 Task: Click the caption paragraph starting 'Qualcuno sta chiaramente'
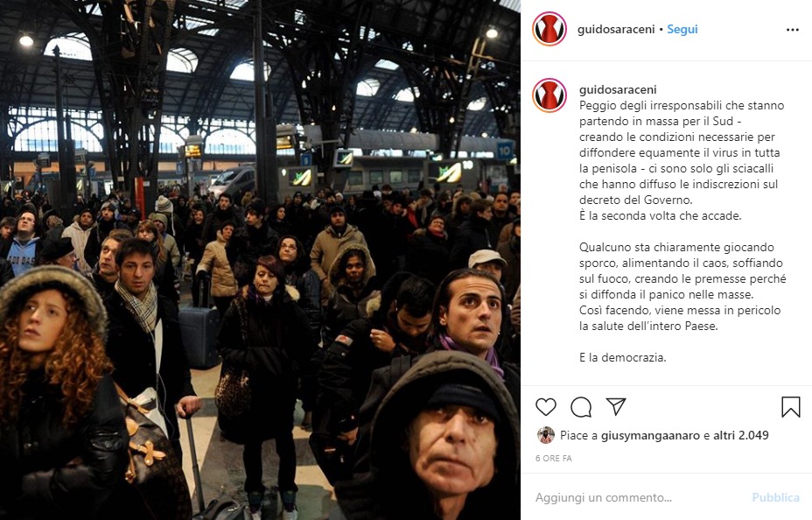coord(682,286)
